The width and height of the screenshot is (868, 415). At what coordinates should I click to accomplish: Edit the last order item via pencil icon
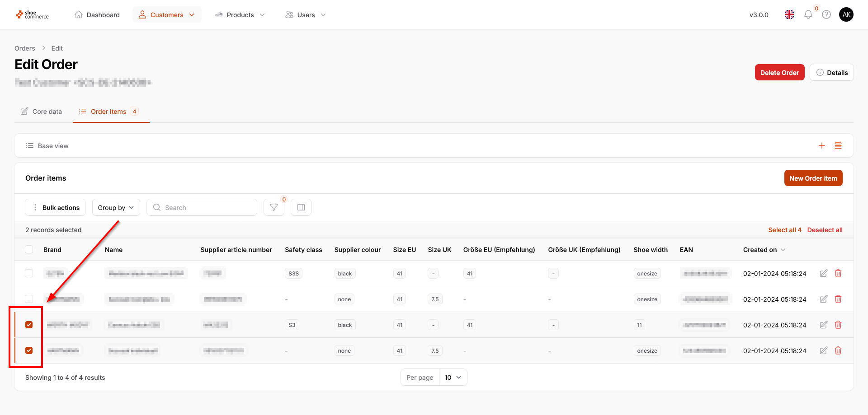point(824,350)
